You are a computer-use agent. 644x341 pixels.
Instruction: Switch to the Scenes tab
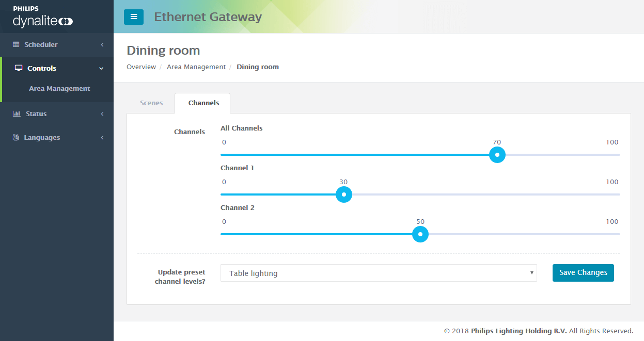point(151,103)
